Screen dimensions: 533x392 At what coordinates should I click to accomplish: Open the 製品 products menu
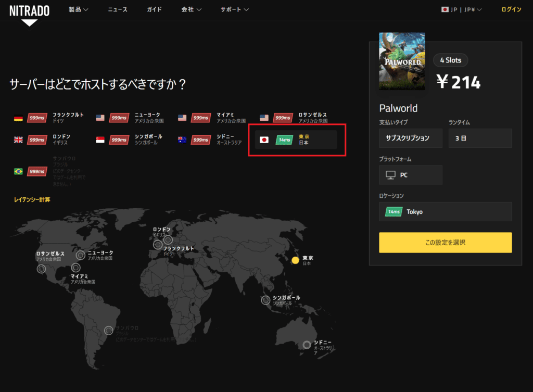click(x=78, y=9)
